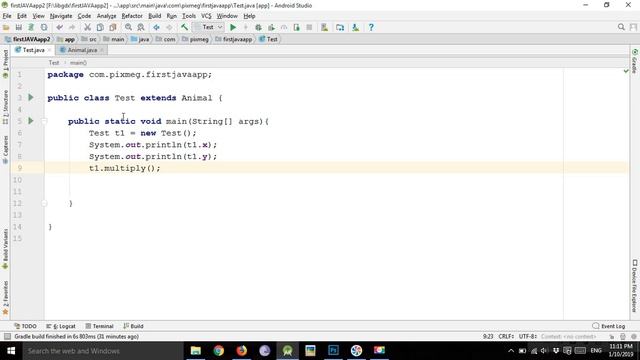Open the TODO tool window

pyautogui.click(x=25, y=326)
